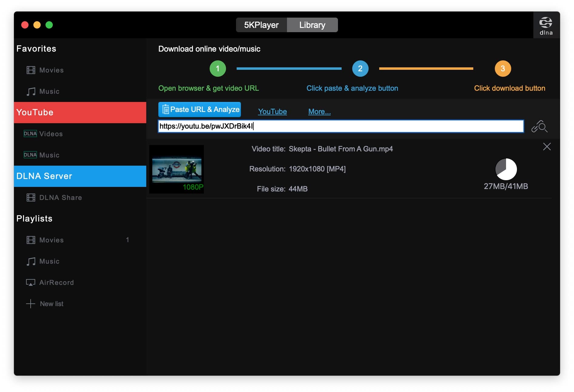Maximize the window with the green button
This screenshot has height=392, width=574.
49,25
